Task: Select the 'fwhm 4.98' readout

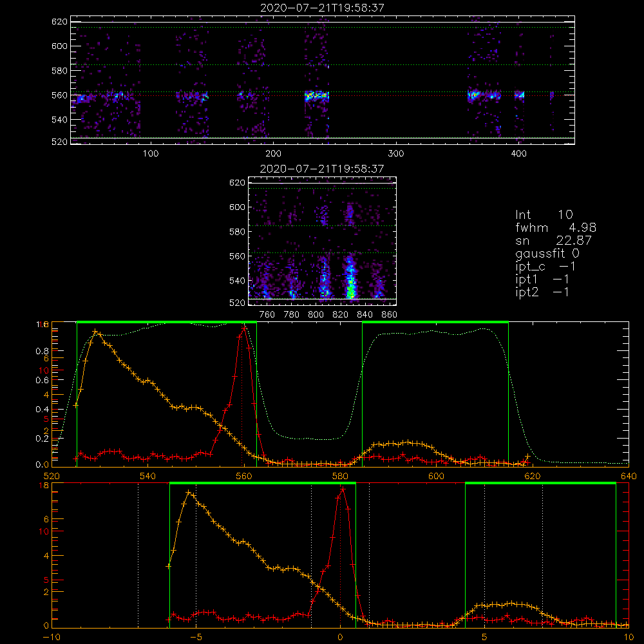Action: pos(556,227)
